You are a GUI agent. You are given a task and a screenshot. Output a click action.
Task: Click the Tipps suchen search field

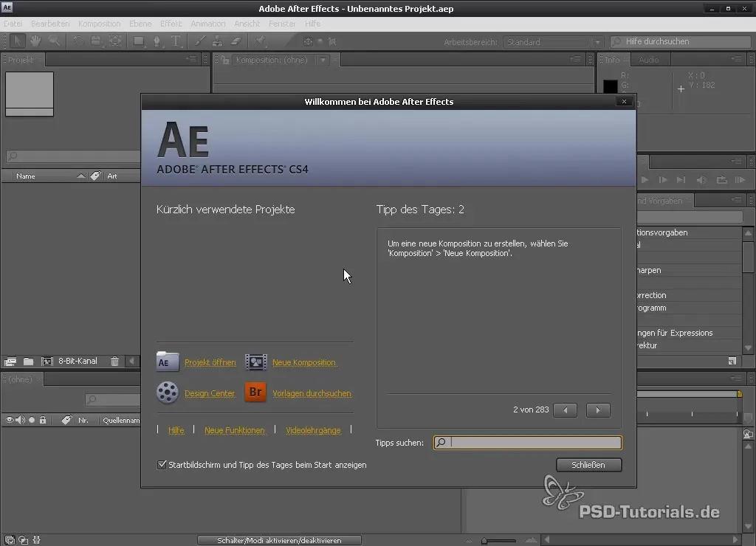tap(527, 443)
